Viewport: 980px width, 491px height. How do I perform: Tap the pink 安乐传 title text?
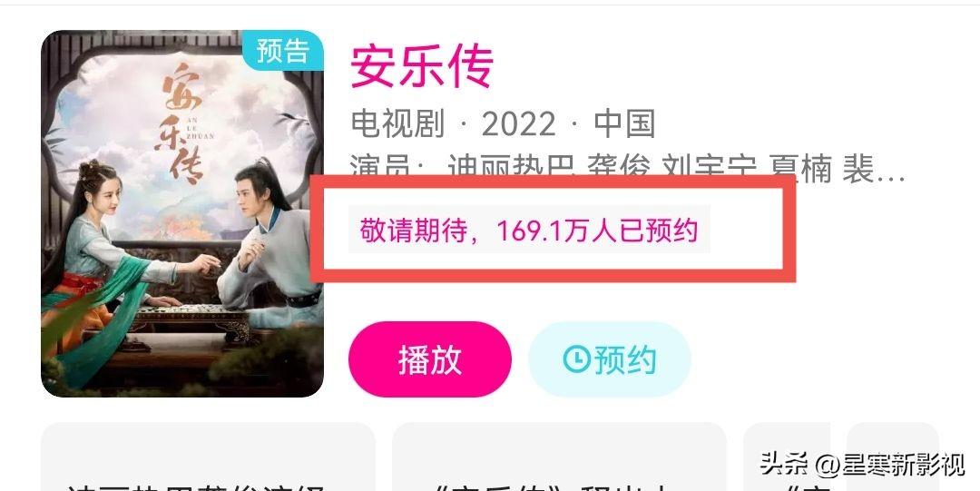click(x=422, y=66)
